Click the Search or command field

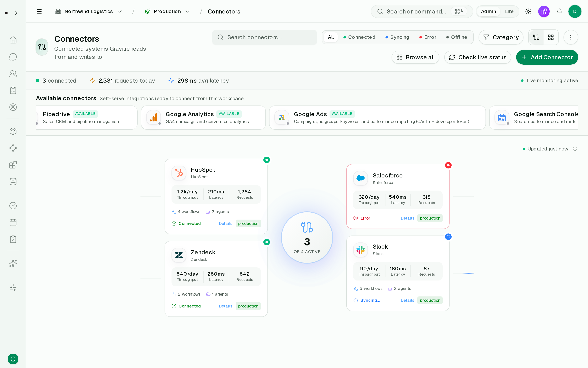point(422,11)
